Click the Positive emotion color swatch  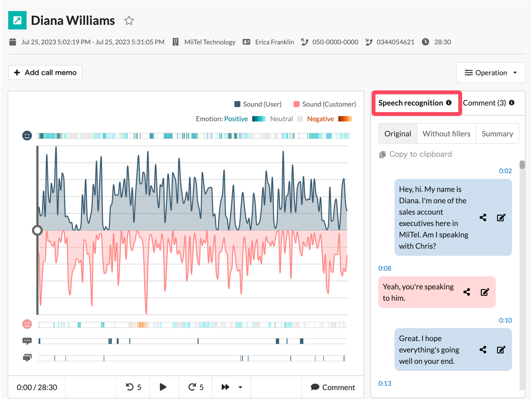[x=259, y=119]
